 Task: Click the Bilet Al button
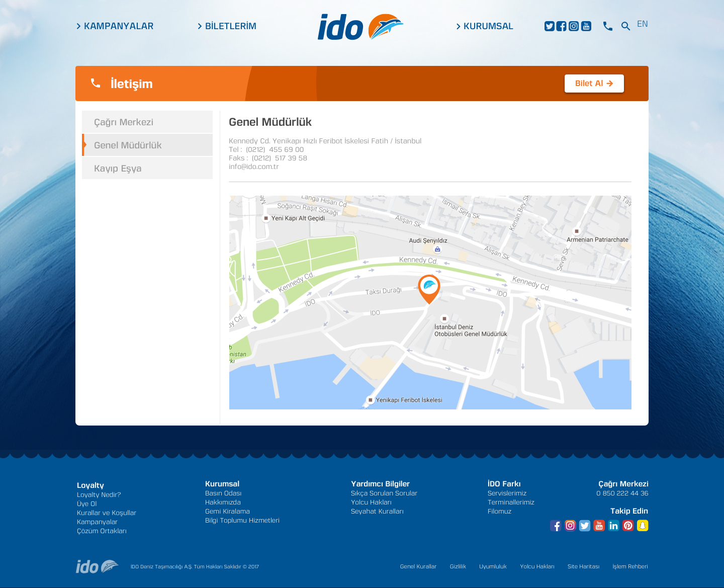[594, 83]
